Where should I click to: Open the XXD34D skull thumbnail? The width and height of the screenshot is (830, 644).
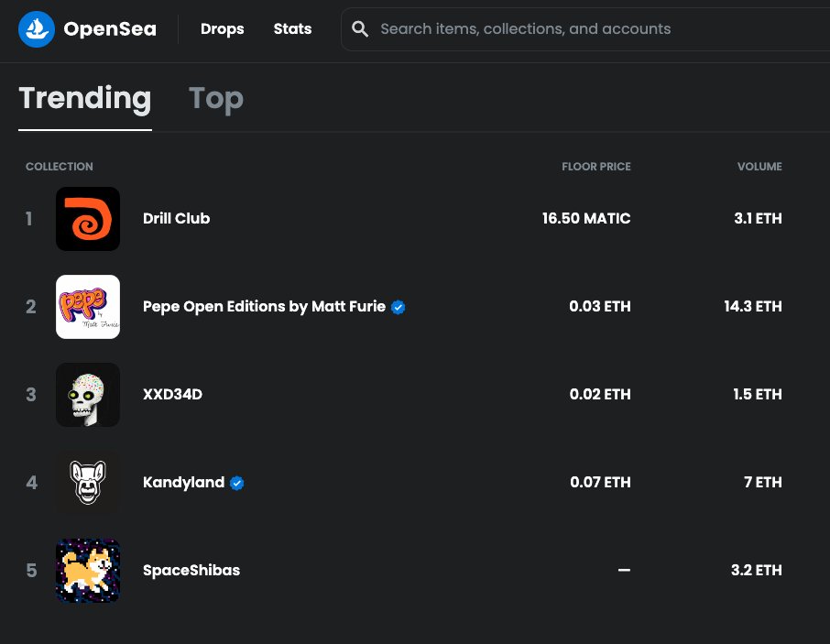(x=88, y=395)
